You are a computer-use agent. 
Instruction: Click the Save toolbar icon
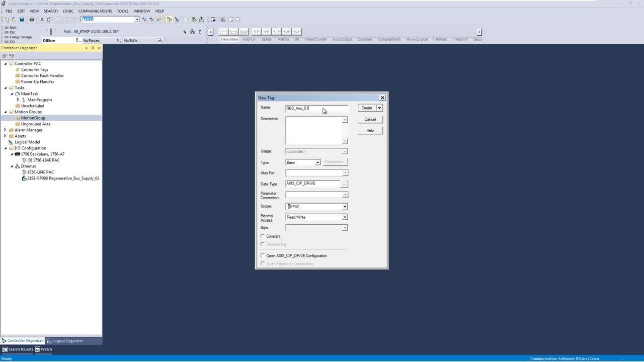click(x=22, y=20)
